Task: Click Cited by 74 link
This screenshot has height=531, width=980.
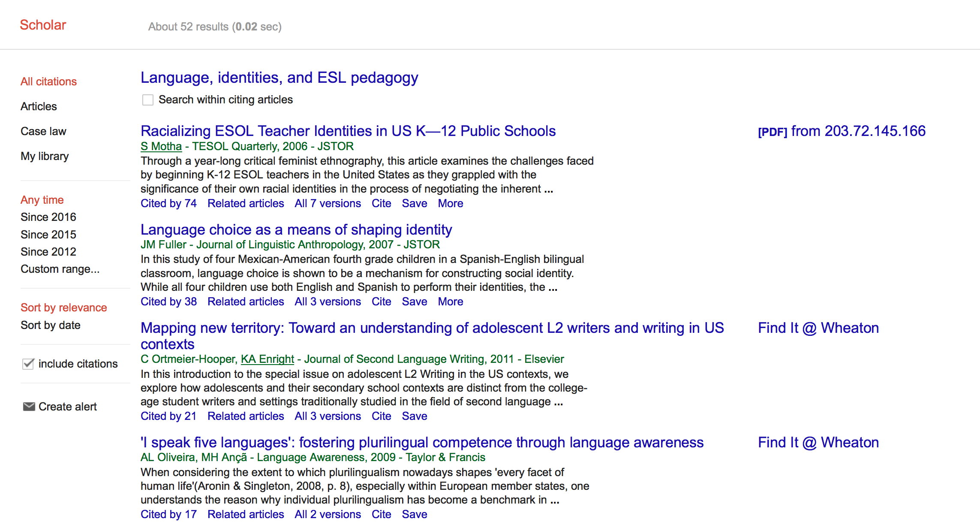Action: 168,203
